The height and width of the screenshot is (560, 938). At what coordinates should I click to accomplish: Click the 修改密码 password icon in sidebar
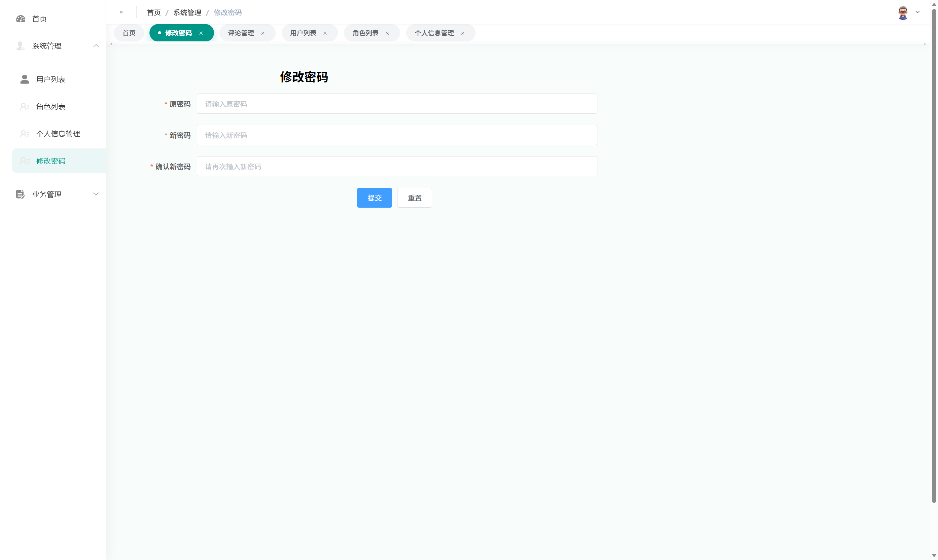25,161
